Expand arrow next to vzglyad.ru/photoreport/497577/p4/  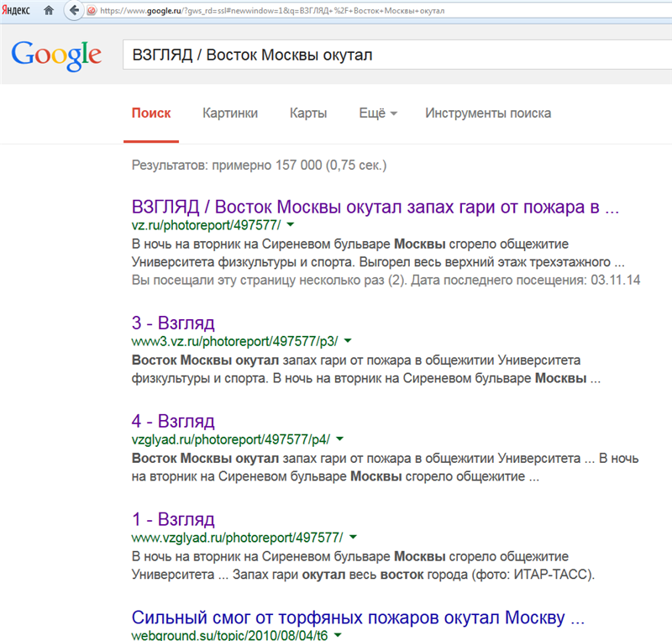[x=339, y=439]
